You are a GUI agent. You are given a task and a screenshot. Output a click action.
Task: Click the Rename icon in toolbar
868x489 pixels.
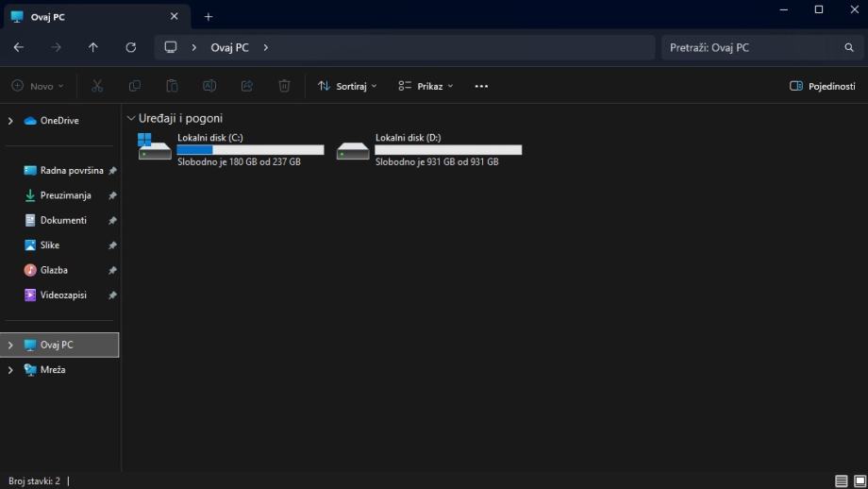click(209, 86)
